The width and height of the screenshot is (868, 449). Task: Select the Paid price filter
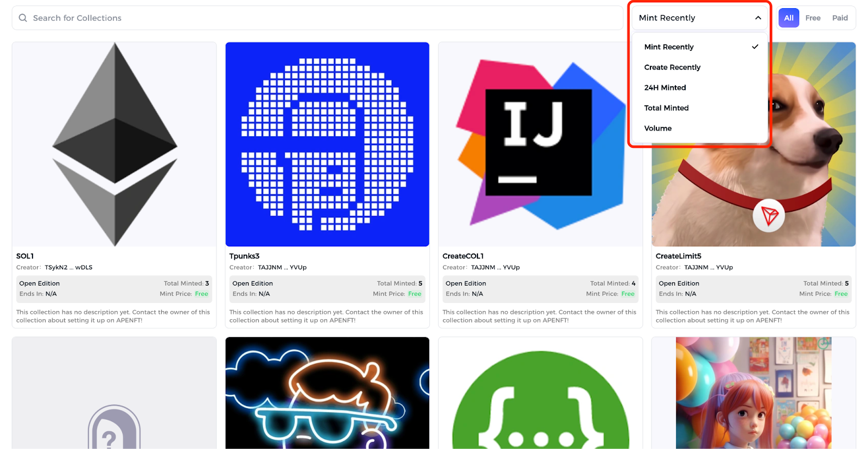pyautogui.click(x=840, y=18)
